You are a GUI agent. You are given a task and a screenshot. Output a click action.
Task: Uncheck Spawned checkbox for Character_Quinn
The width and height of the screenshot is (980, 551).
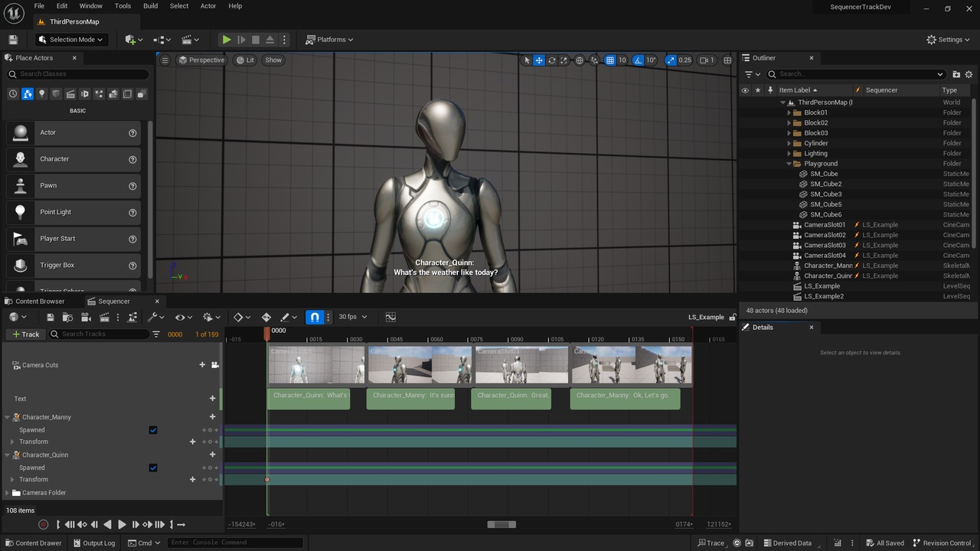point(153,468)
